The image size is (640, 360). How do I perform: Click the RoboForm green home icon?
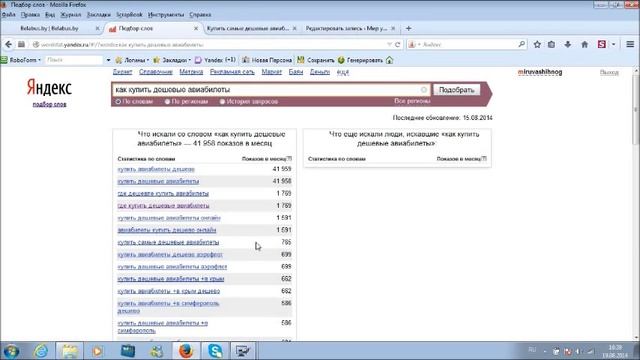point(389,60)
